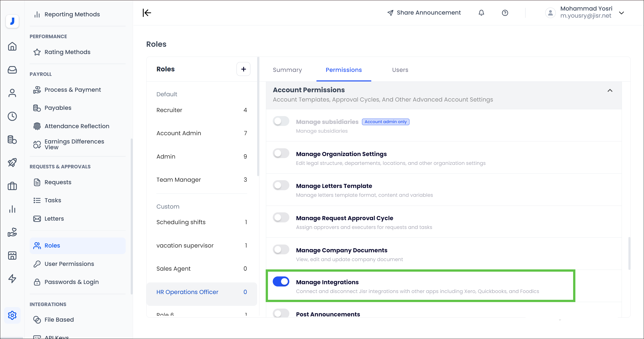644x339 pixels.
Task: Click the home icon in left rail
Action: (12, 46)
